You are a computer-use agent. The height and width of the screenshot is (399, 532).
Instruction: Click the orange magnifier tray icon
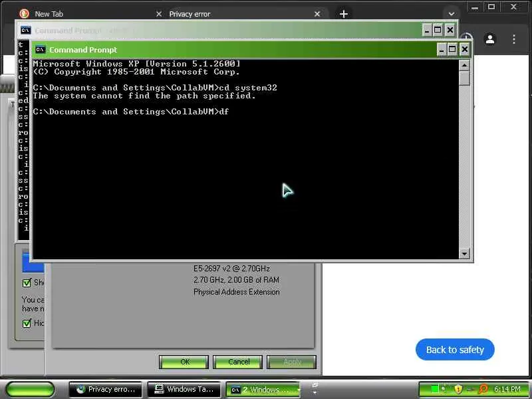(483, 389)
